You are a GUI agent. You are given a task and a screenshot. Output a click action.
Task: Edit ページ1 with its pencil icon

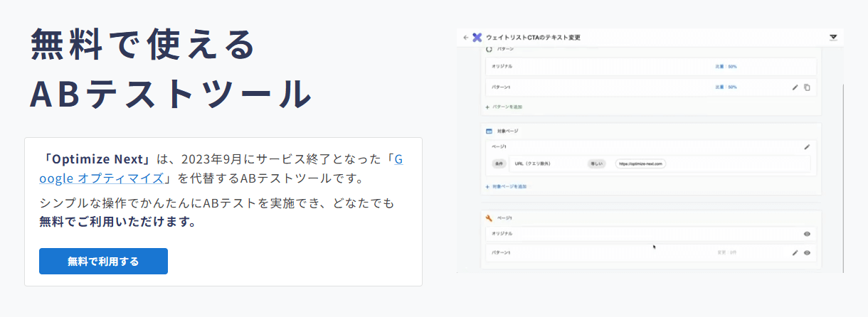807,146
